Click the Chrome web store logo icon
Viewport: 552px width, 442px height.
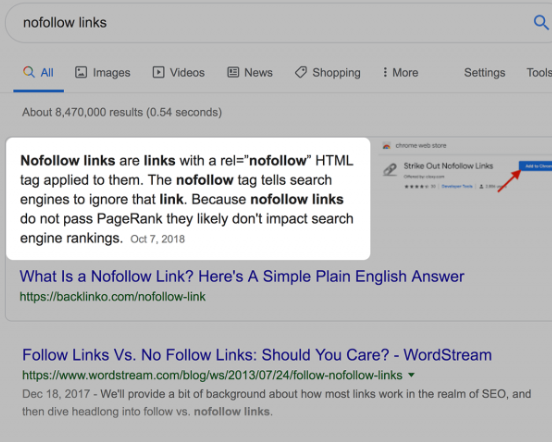point(387,146)
